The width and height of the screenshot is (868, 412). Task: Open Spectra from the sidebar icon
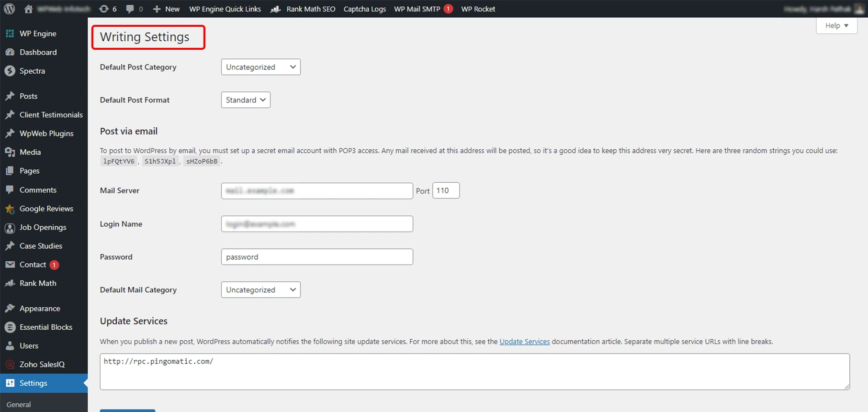(x=10, y=71)
